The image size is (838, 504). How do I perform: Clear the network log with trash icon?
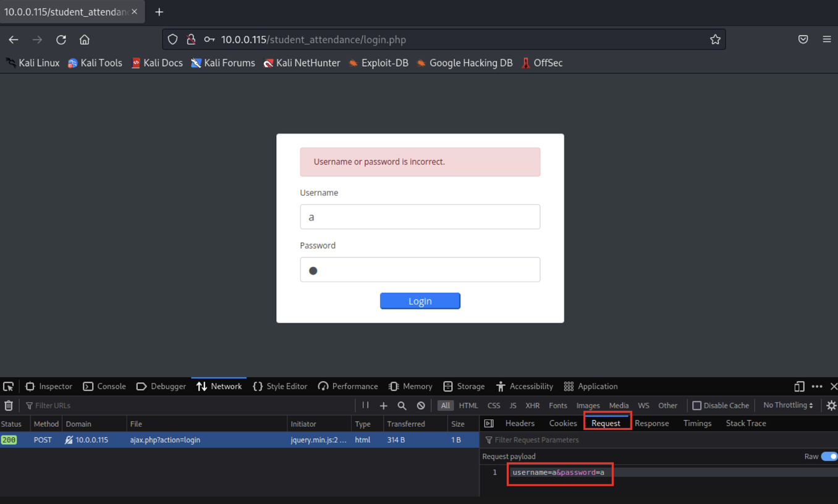coord(9,406)
